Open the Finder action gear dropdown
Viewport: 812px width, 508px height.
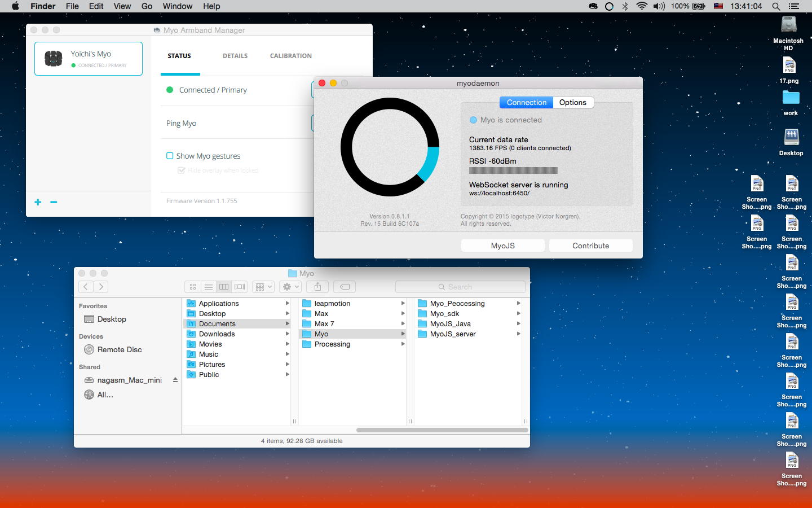point(291,287)
